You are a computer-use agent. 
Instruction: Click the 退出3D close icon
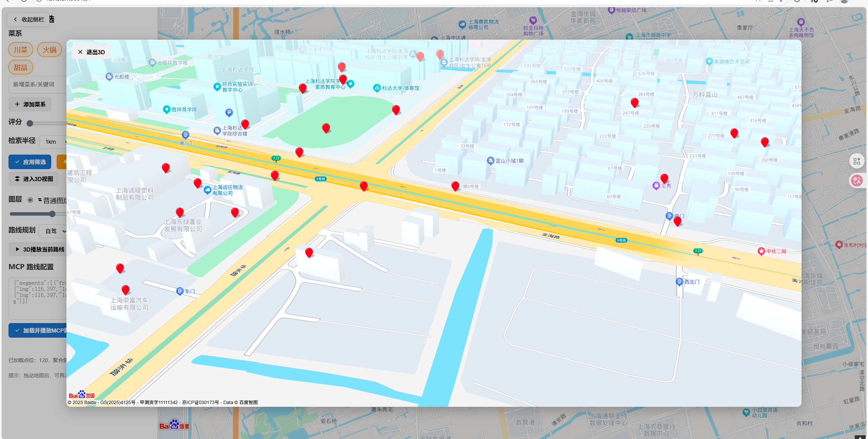pyautogui.click(x=80, y=52)
